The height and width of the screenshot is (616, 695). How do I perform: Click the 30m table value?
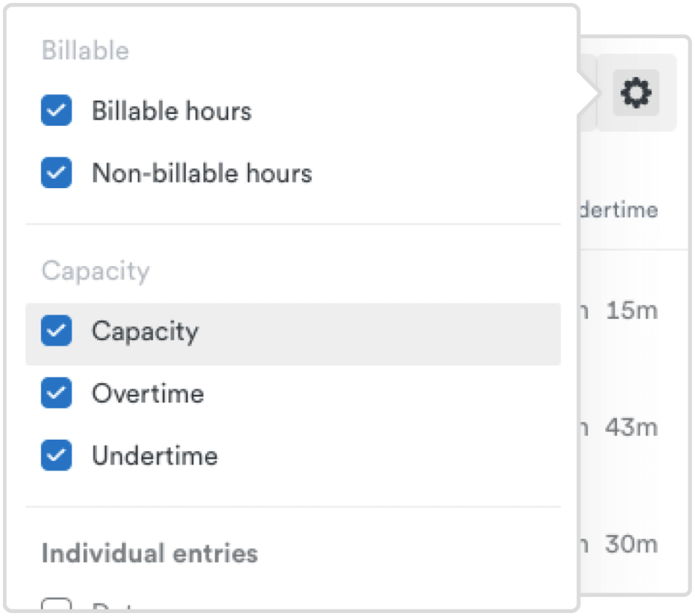tap(631, 544)
